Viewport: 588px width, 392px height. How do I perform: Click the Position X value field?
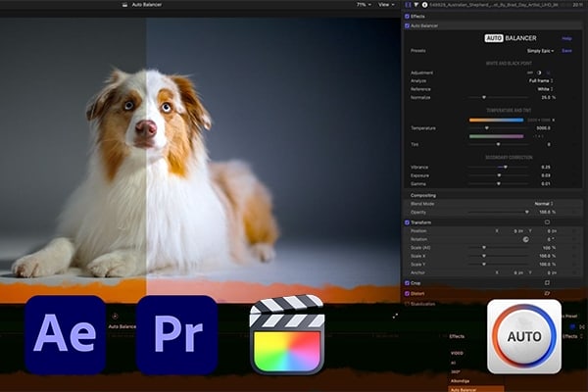[518, 231]
